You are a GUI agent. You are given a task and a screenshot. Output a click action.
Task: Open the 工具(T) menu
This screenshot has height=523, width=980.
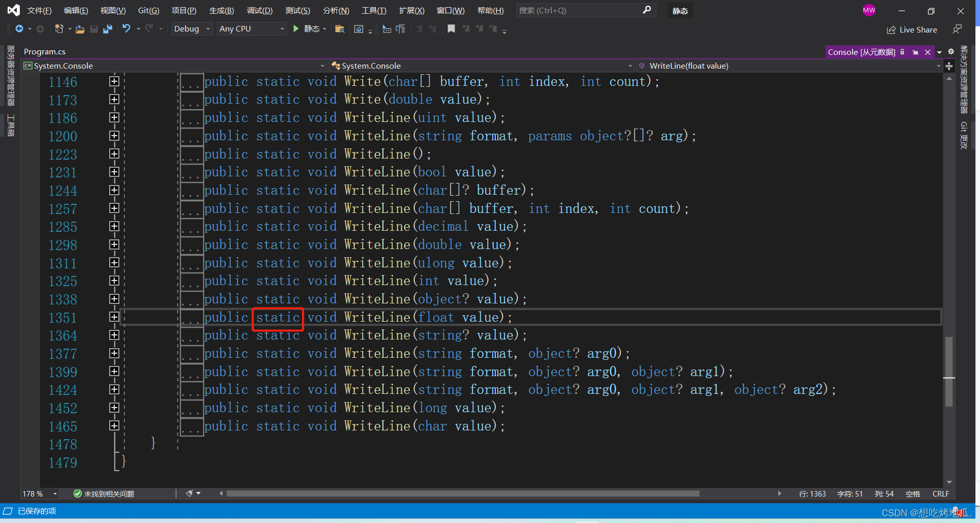tap(373, 10)
